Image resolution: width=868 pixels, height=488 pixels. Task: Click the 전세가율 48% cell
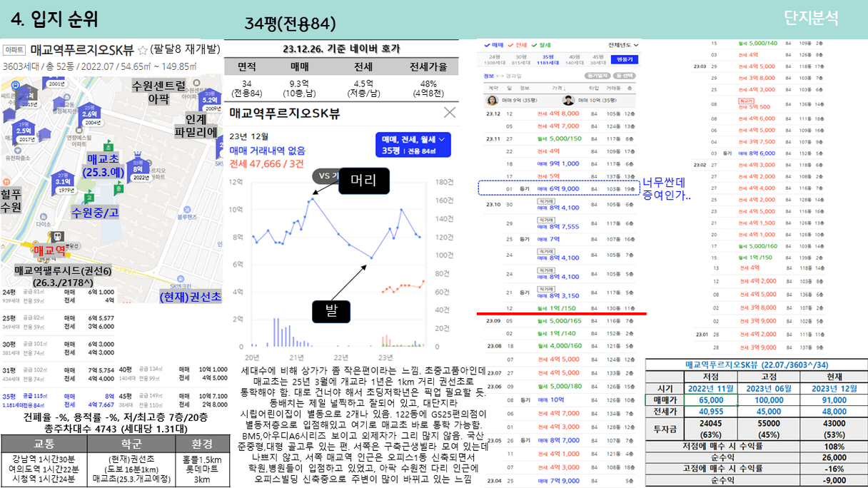point(428,88)
